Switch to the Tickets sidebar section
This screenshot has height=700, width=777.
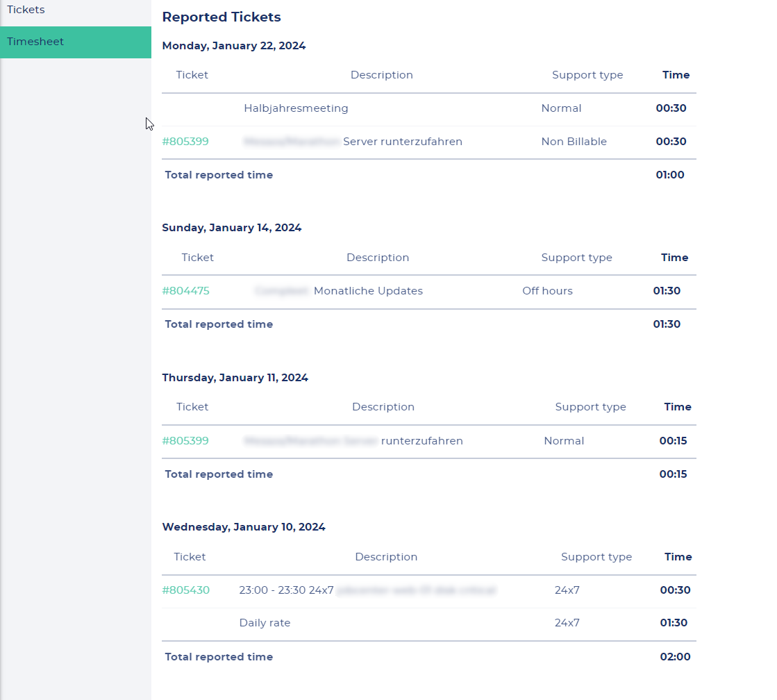click(x=26, y=10)
